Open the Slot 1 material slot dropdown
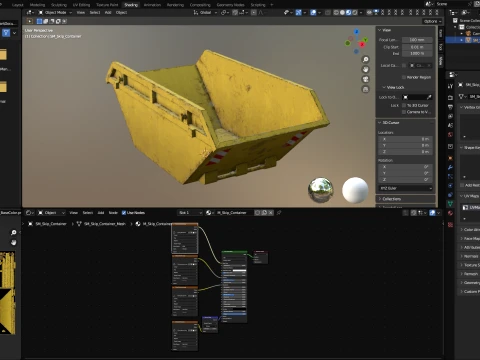This screenshot has height=360, width=480. pos(190,213)
